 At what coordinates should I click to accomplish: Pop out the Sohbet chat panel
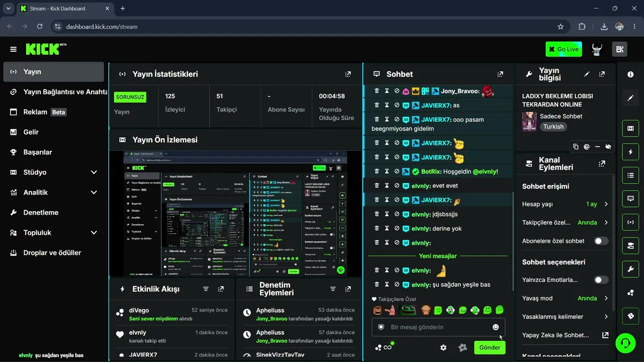(x=500, y=74)
